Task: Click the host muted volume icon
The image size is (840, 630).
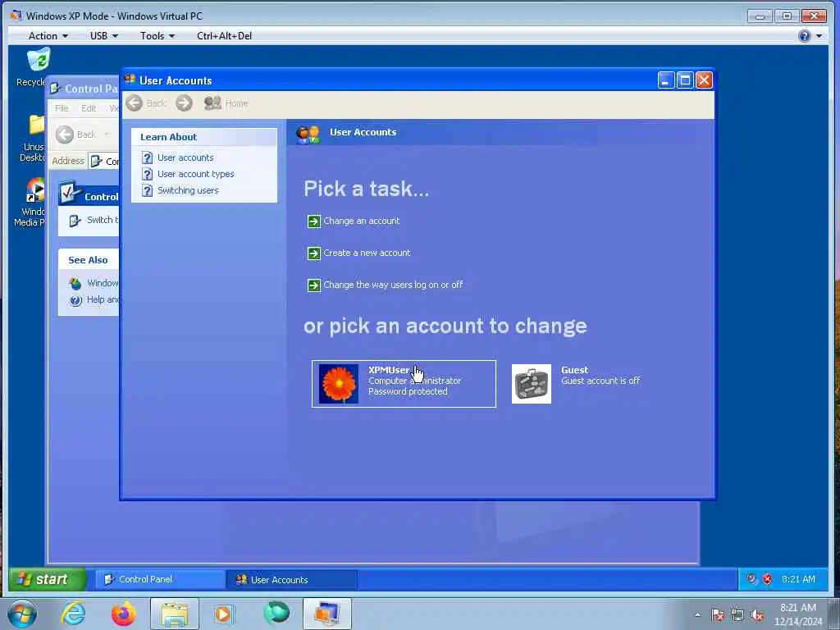Action: 757,615
